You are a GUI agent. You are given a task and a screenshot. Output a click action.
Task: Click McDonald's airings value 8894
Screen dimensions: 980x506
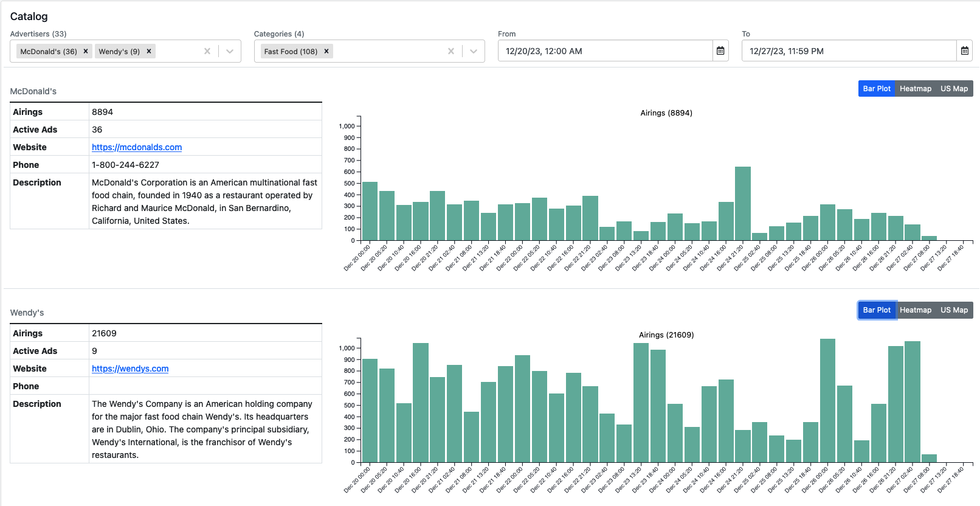point(102,112)
